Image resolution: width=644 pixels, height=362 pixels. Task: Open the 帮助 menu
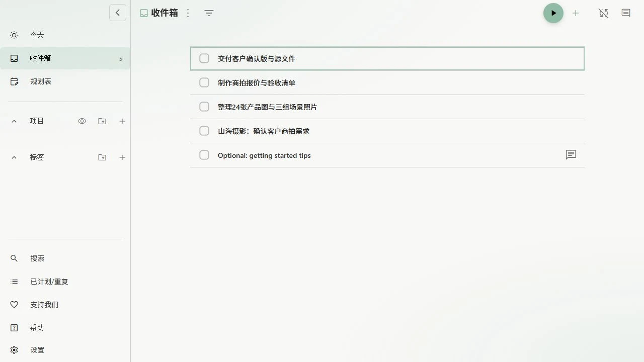pos(65,328)
